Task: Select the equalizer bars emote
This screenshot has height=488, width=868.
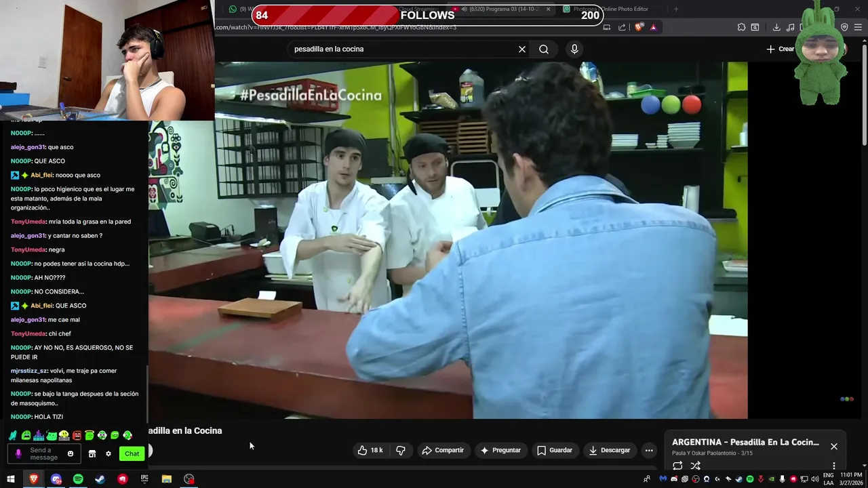Action: [39, 435]
